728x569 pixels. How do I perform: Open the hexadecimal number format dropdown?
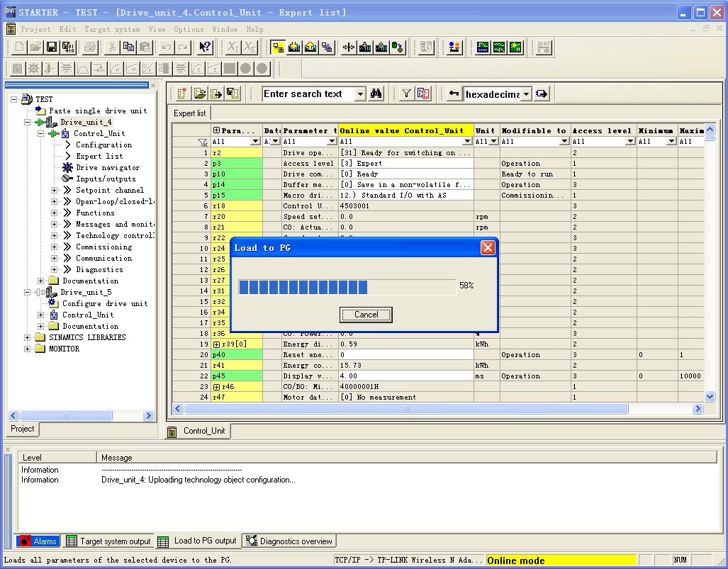coord(527,94)
